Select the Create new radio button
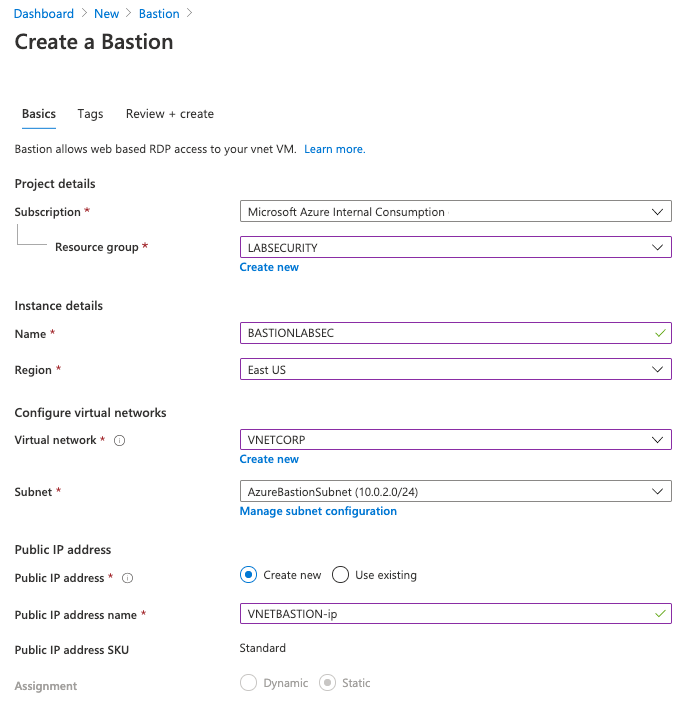 tap(249, 575)
